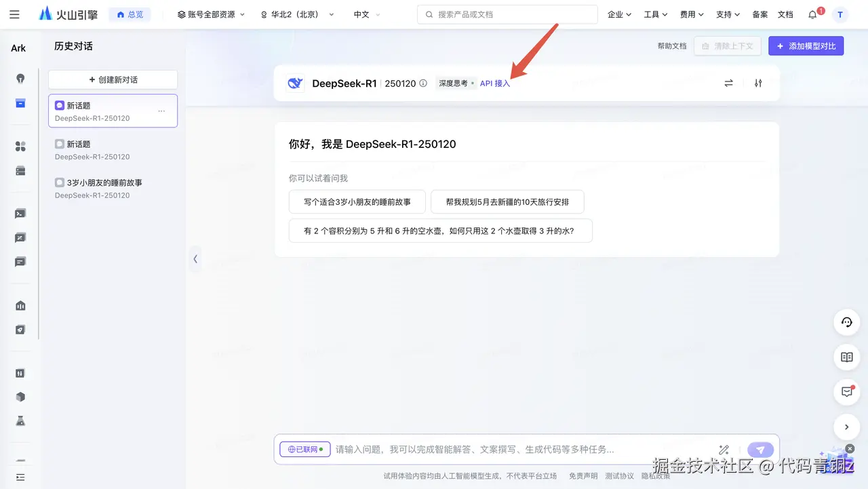The image size is (868, 489).
Task: Choose the 新疆10天旅行安排 suggestion
Action: click(x=507, y=202)
